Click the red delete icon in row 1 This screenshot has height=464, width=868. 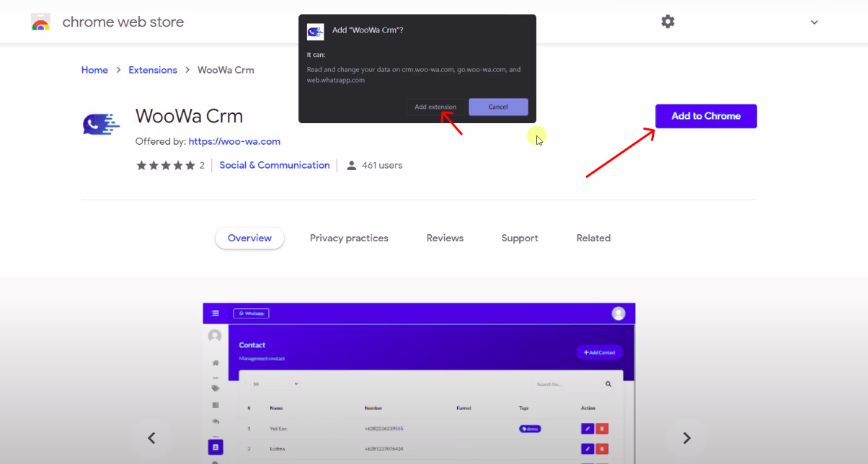pyautogui.click(x=602, y=429)
